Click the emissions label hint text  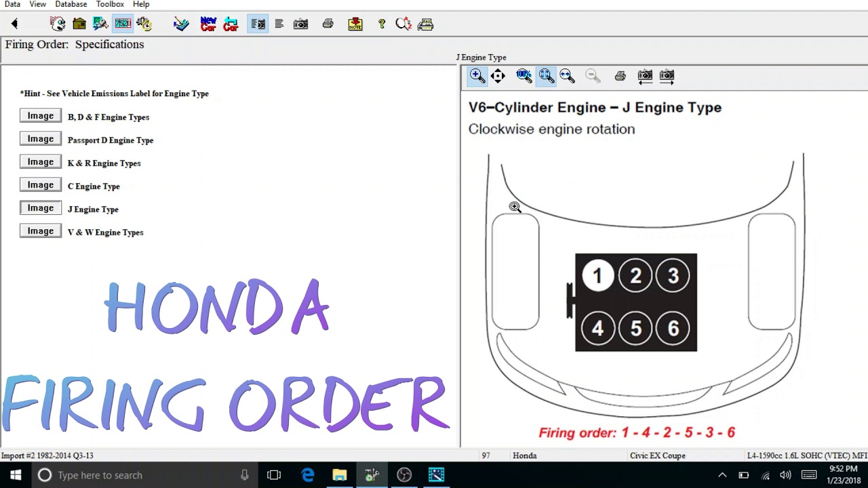tap(115, 94)
